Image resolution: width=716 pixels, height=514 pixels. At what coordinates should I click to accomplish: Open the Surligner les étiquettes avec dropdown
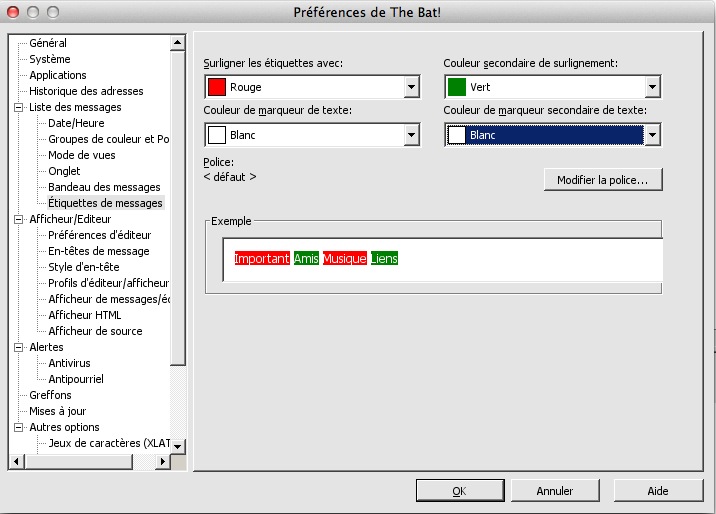point(411,87)
